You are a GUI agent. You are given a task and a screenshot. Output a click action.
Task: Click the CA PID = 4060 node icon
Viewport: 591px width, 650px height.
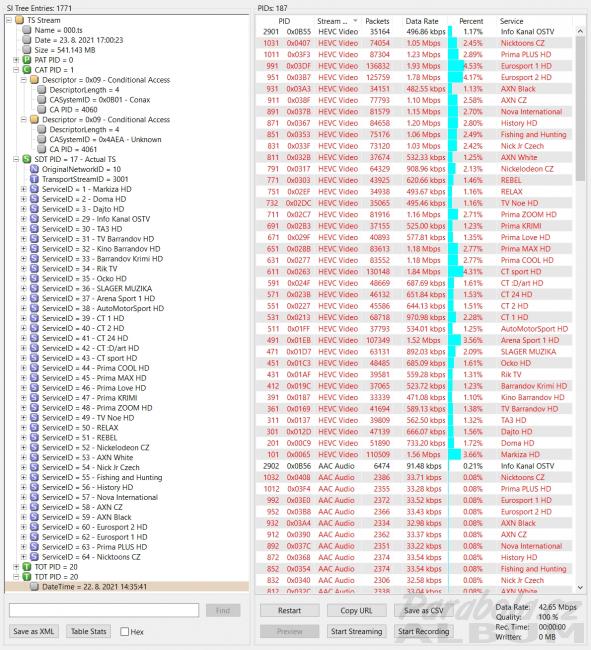tap(41, 109)
